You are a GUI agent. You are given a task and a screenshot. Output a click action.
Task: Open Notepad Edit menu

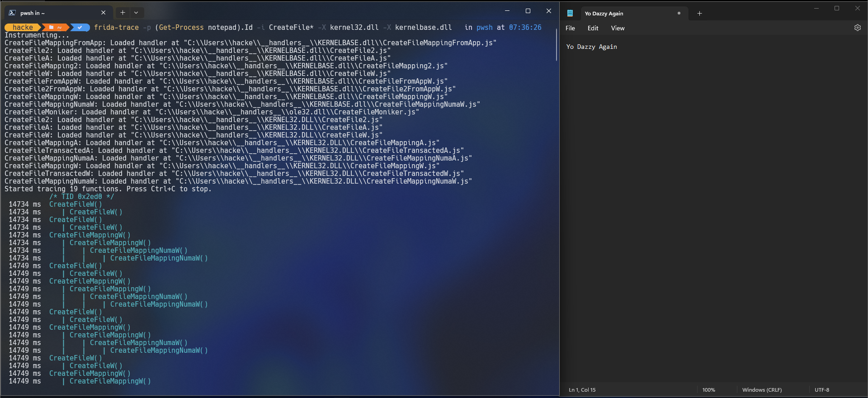point(593,28)
